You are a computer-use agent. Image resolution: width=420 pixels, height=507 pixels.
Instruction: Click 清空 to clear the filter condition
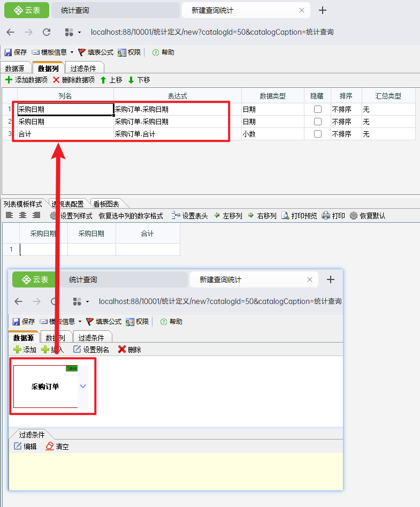tap(57, 447)
